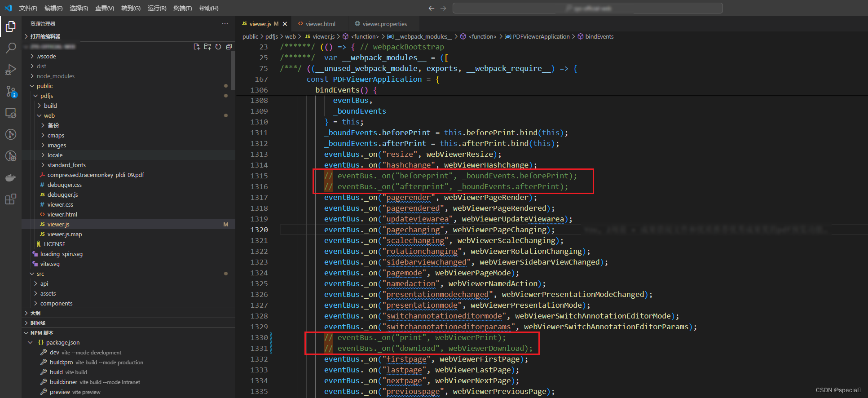Open explorer more actions ellipsis
This screenshot has width=868, height=398.
click(x=225, y=24)
